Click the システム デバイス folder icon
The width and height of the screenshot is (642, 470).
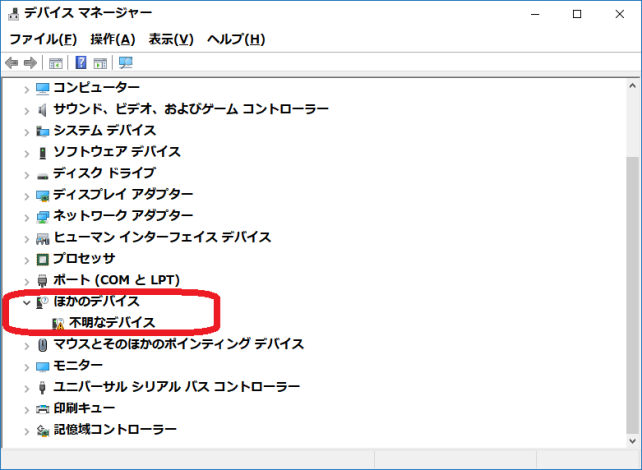[x=43, y=131]
